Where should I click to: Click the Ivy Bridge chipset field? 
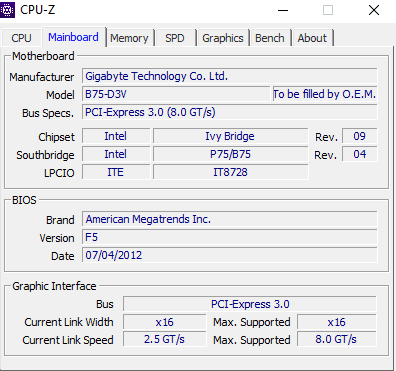(230, 136)
